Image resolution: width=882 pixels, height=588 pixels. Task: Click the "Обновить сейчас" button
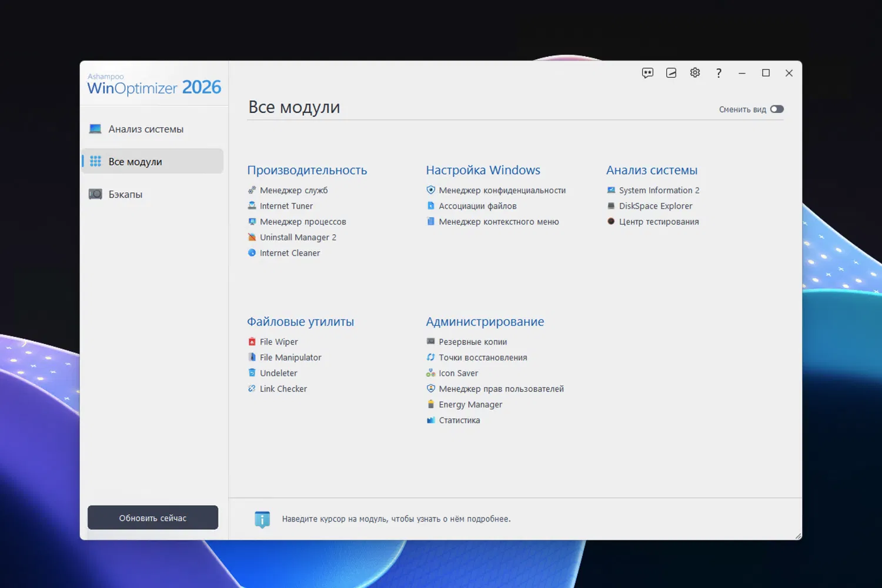click(153, 517)
